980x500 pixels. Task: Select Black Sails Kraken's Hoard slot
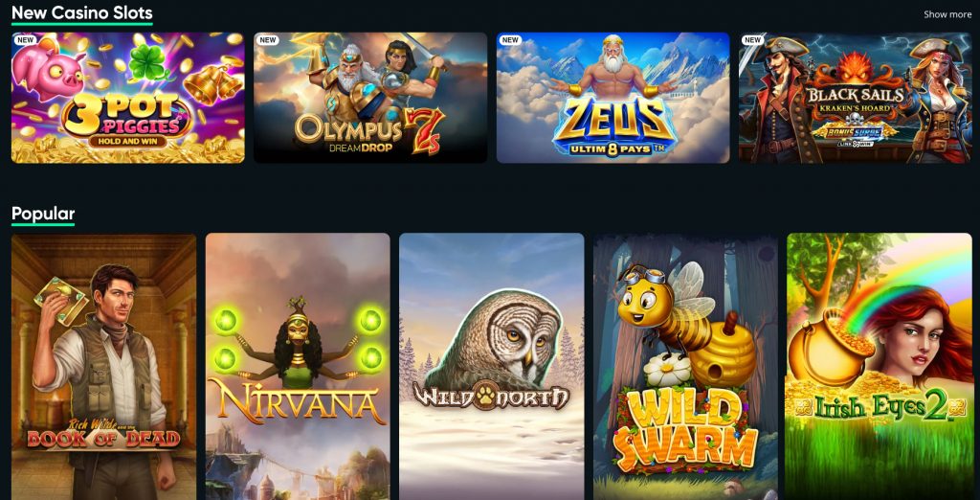click(856, 98)
